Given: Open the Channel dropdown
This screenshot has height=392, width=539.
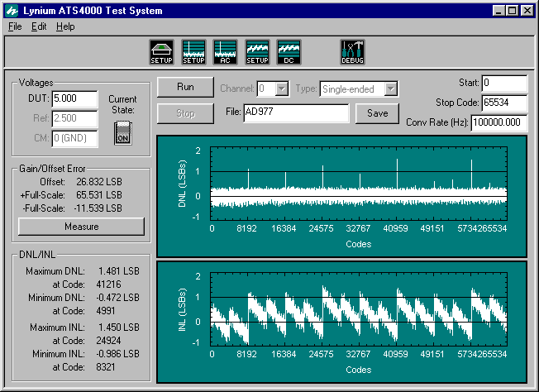Looking at the screenshot, I should (282, 89).
